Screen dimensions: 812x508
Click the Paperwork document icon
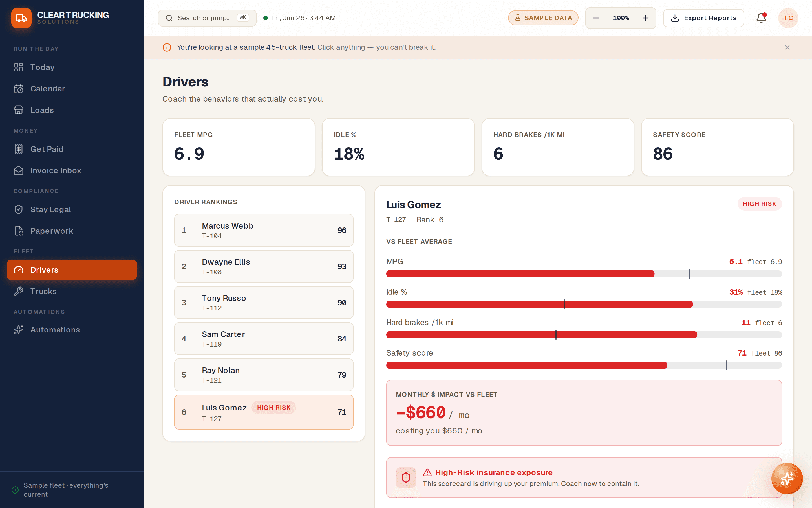click(x=18, y=231)
